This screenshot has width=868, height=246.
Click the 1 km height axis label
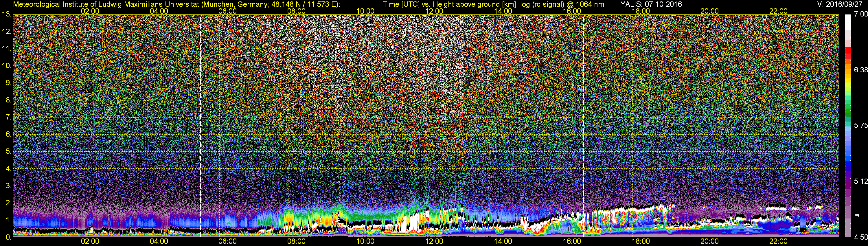coord(8,220)
